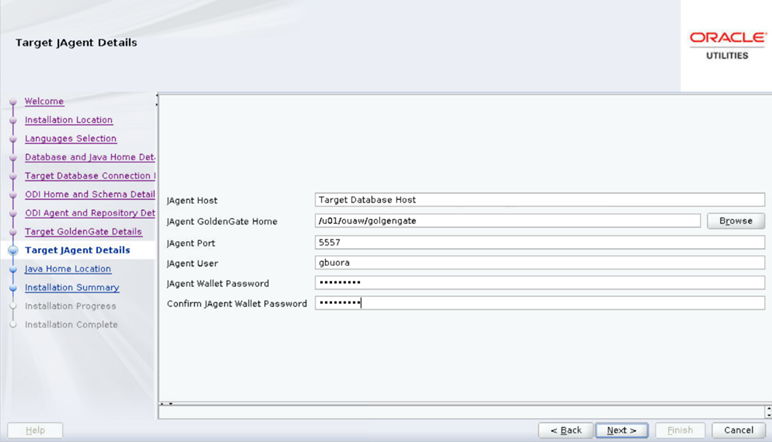
Task: Click the Target JAgent Details page title
Action: [x=76, y=43]
